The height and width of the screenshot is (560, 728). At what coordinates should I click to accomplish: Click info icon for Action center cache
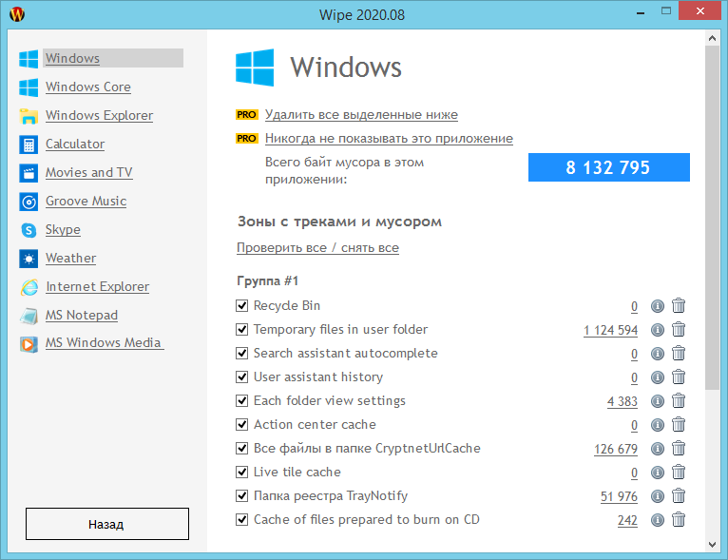(x=657, y=425)
